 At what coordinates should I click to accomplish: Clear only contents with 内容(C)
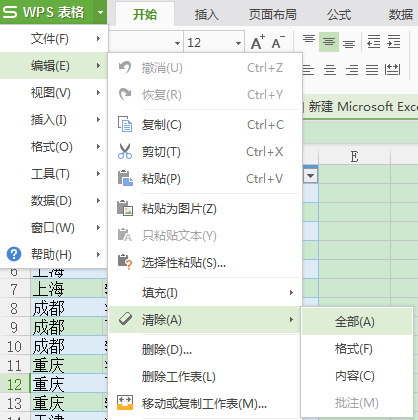[357, 376]
